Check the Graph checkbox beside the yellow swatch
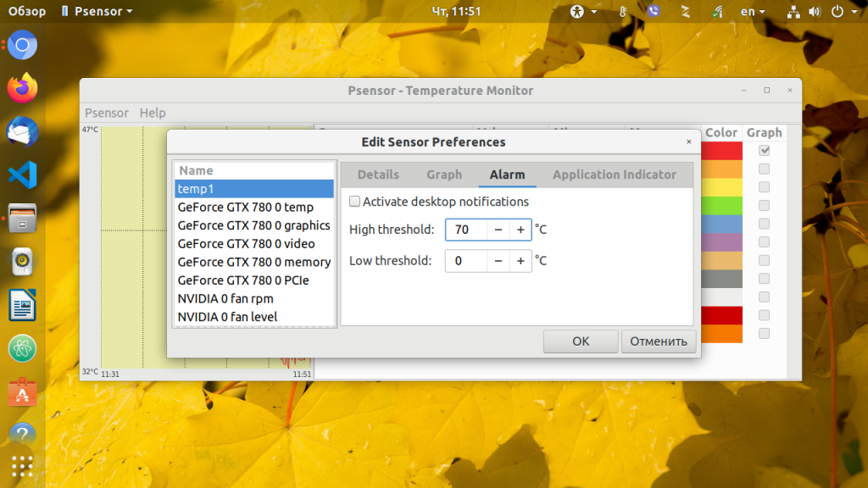868x488 pixels. point(764,187)
